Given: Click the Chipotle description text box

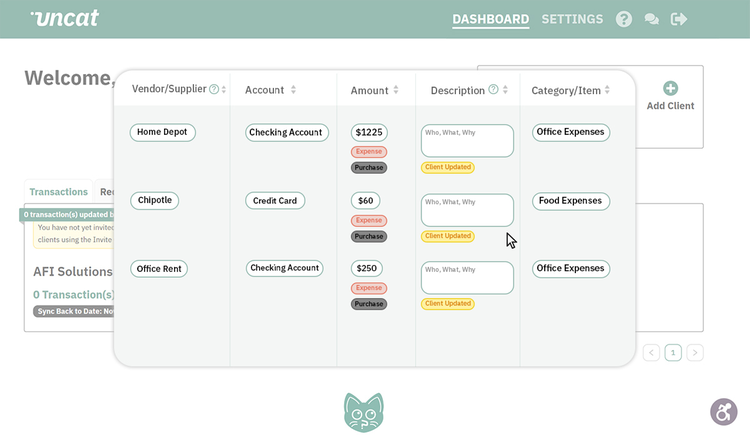Looking at the screenshot, I should (467, 210).
